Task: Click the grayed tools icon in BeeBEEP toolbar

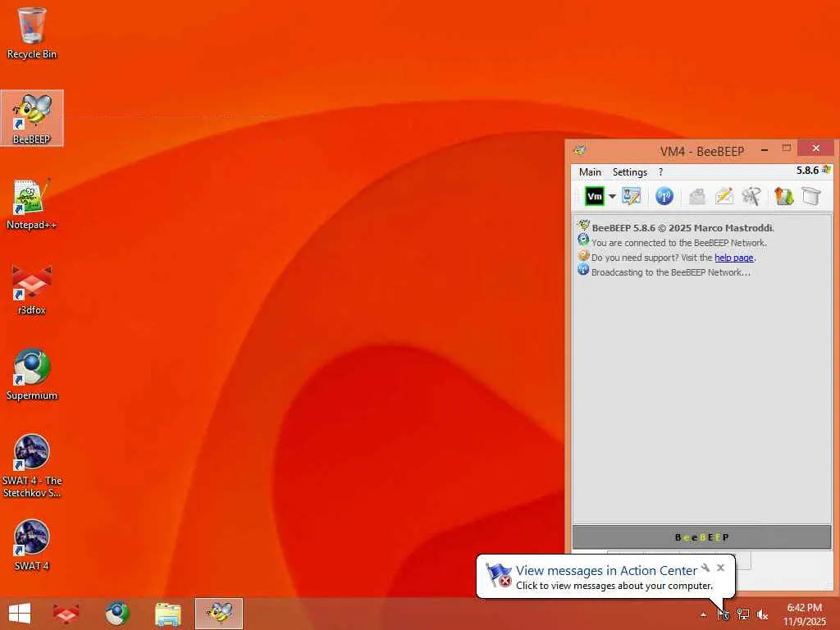Action: pyautogui.click(x=751, y=197)
